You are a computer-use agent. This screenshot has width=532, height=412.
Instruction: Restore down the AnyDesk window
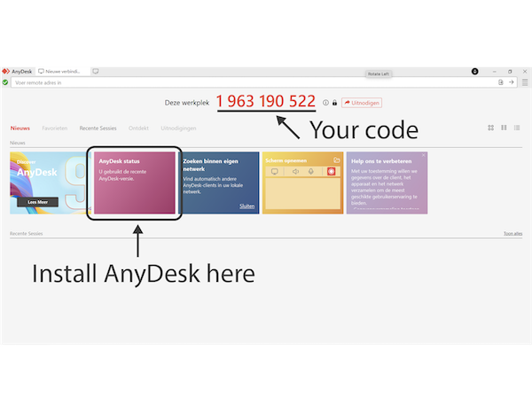(510, 72)
